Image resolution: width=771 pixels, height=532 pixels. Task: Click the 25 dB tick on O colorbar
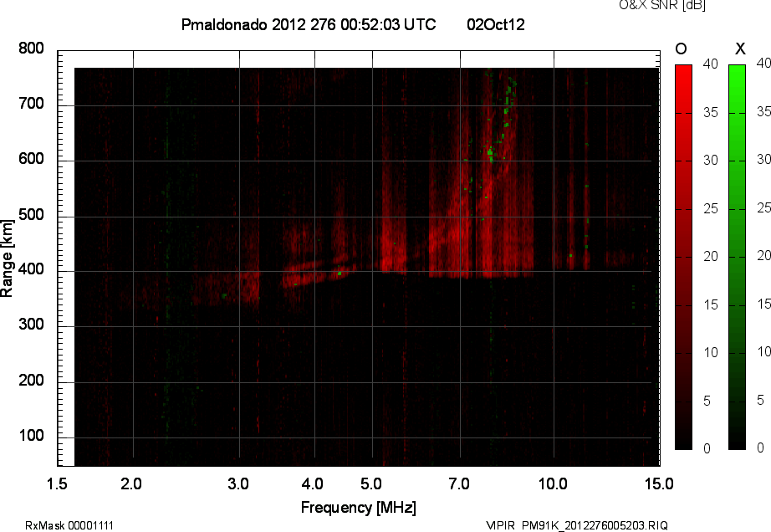point(711,209)
